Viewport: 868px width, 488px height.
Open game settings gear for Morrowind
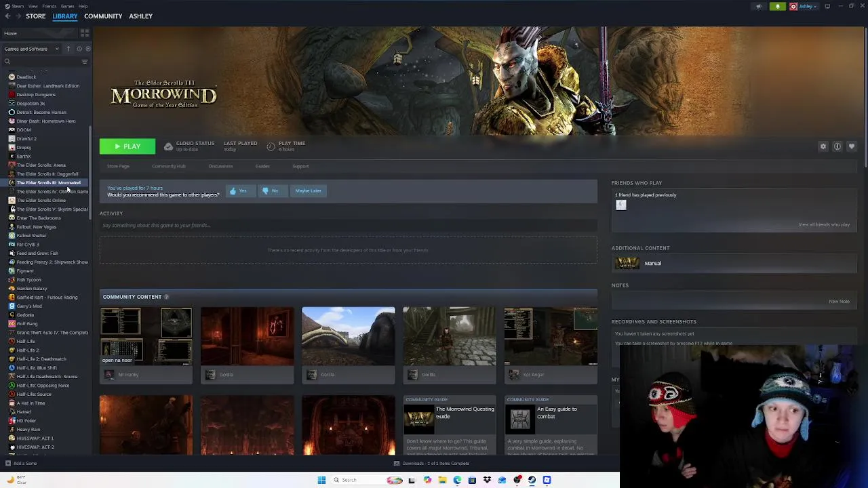823,146
